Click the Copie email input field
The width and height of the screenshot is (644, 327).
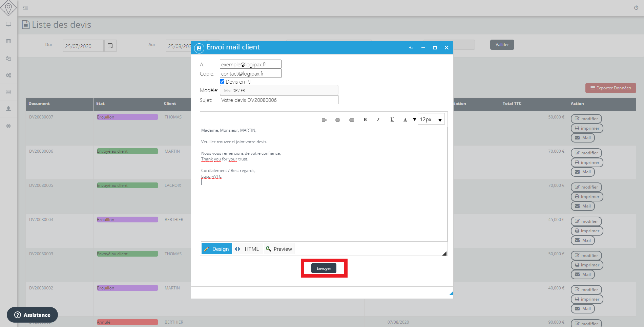(250, 73)
